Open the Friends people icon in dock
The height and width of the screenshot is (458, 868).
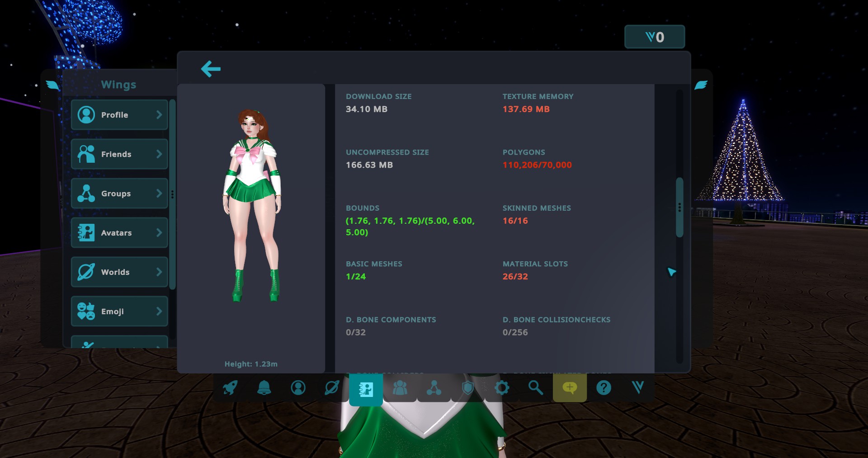coord(400,387)
